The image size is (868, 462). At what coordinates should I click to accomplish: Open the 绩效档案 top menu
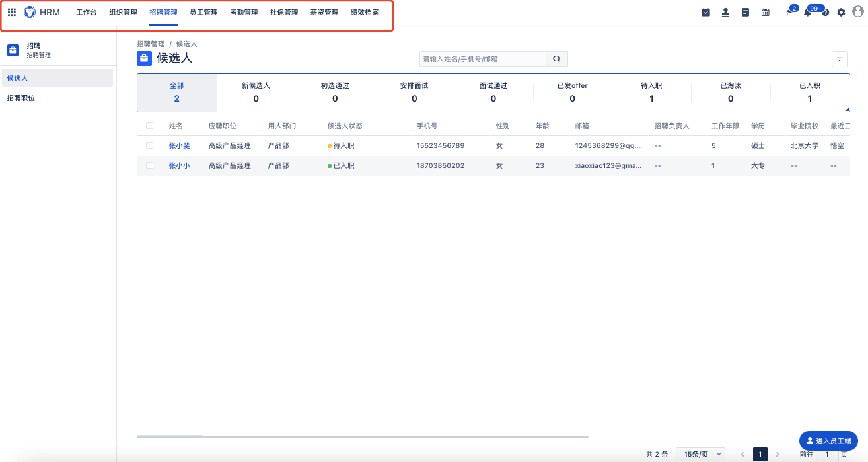click(x=365, y=12)
